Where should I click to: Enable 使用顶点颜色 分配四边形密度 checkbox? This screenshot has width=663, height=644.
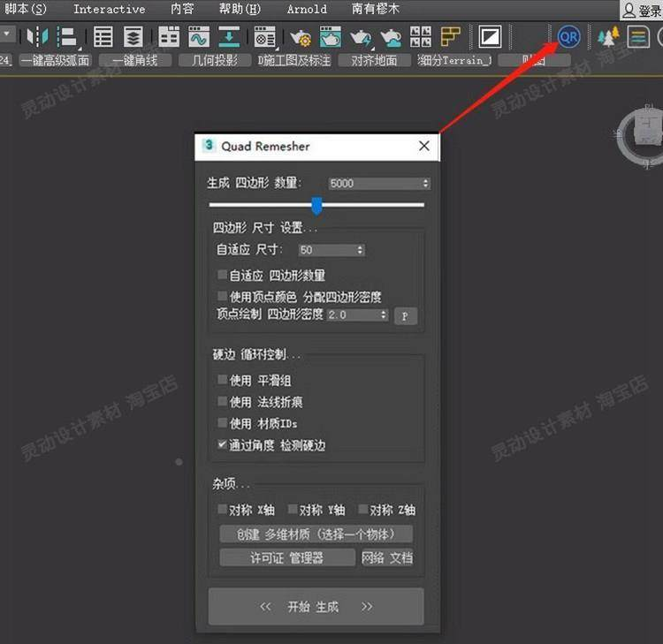pos(222,296)
